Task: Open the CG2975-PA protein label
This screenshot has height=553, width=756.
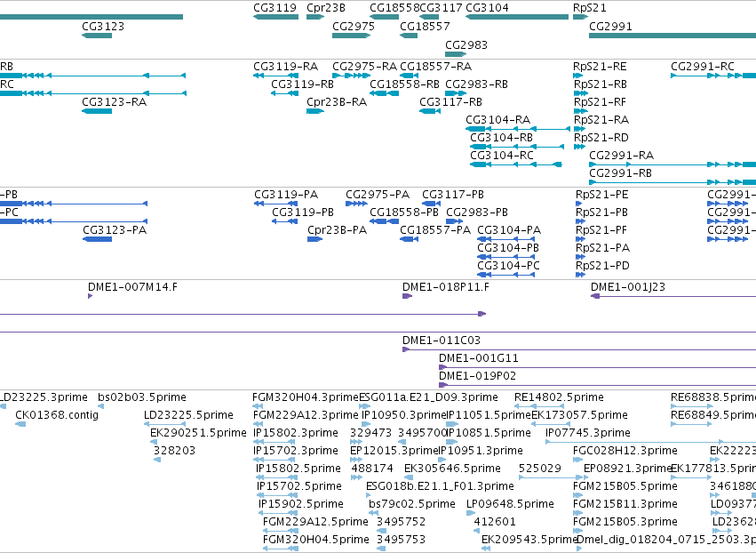Action: point(378,195)
